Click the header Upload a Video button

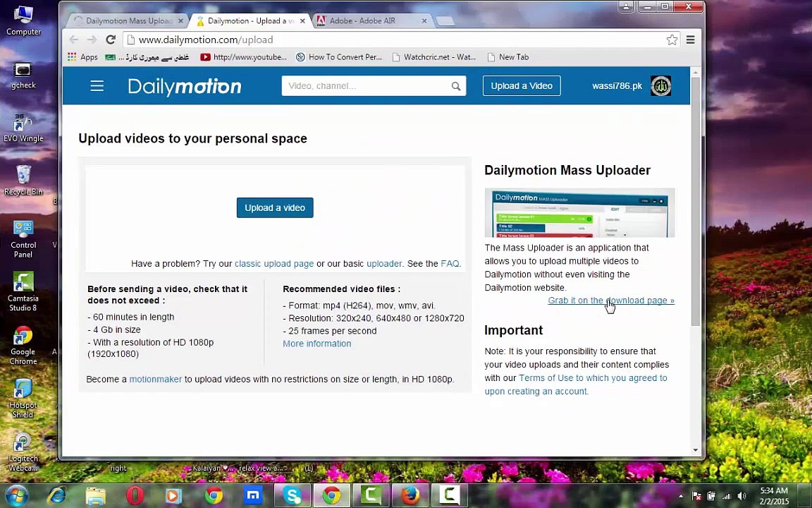[522, 86]
